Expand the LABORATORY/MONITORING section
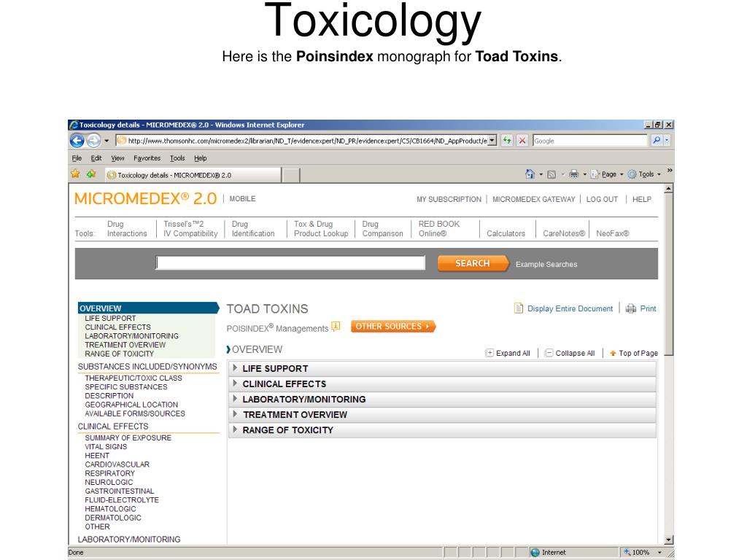 [443, 399]
